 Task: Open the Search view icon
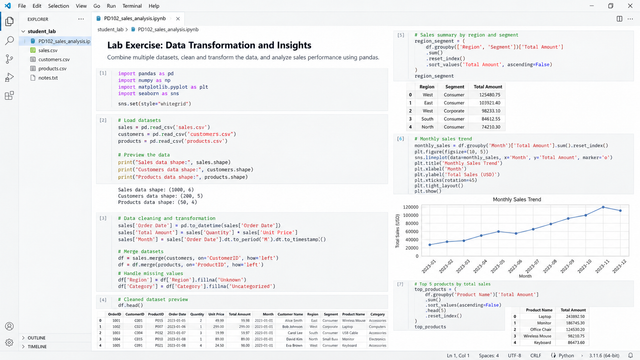pyautogui.click(x=9, y=40)
